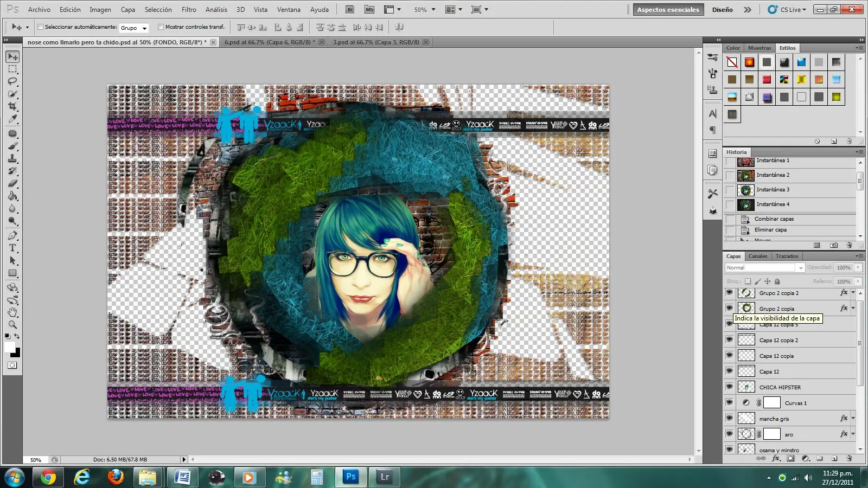Expand effects of Grupo 2 copia 2 layer
This screenshot has height=488, width=868.
[x=853, y=293]
